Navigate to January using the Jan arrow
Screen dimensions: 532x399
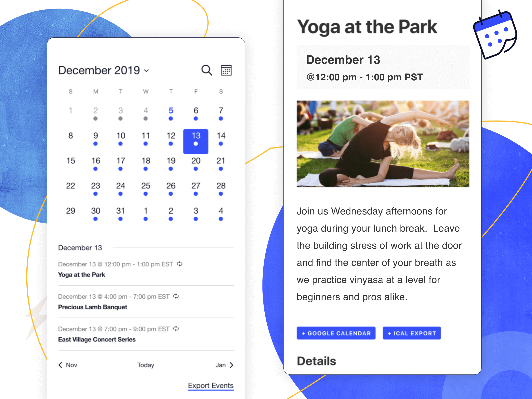226,363
